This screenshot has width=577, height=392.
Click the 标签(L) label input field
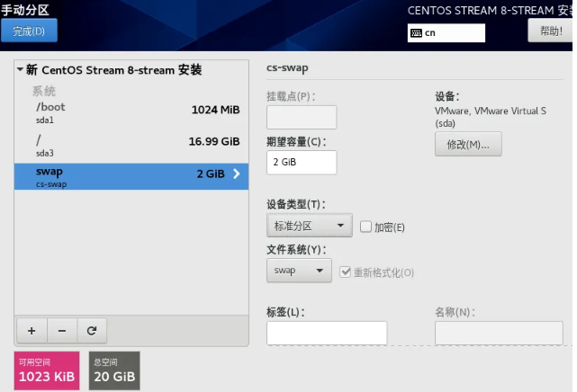pyautogui.click(x=327, y=333)
